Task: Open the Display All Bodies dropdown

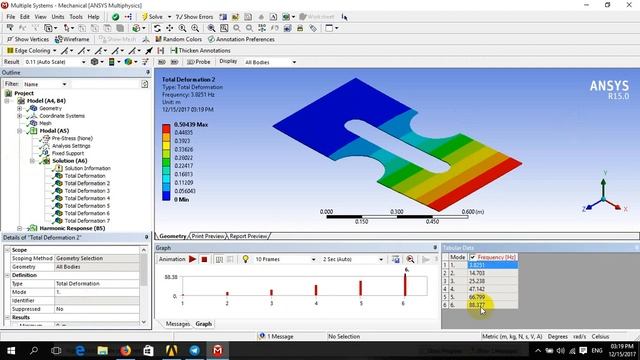Action: point(294,62)
